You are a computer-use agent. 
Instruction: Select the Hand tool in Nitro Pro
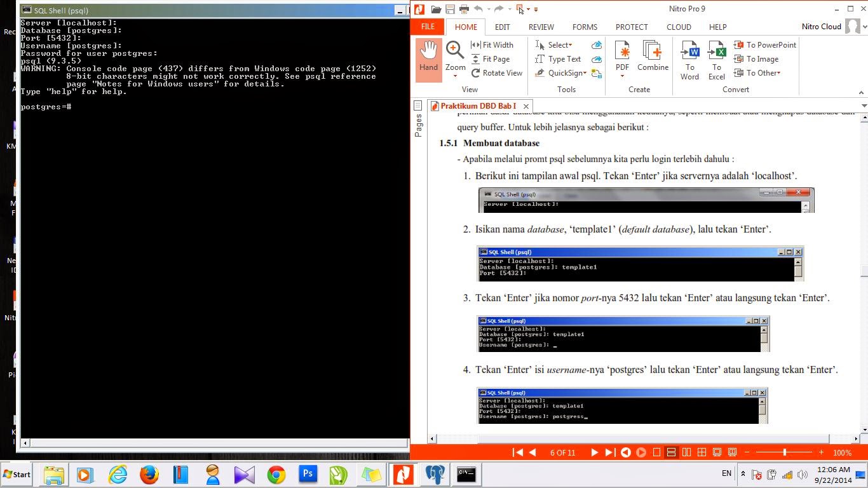click(429, 60)
